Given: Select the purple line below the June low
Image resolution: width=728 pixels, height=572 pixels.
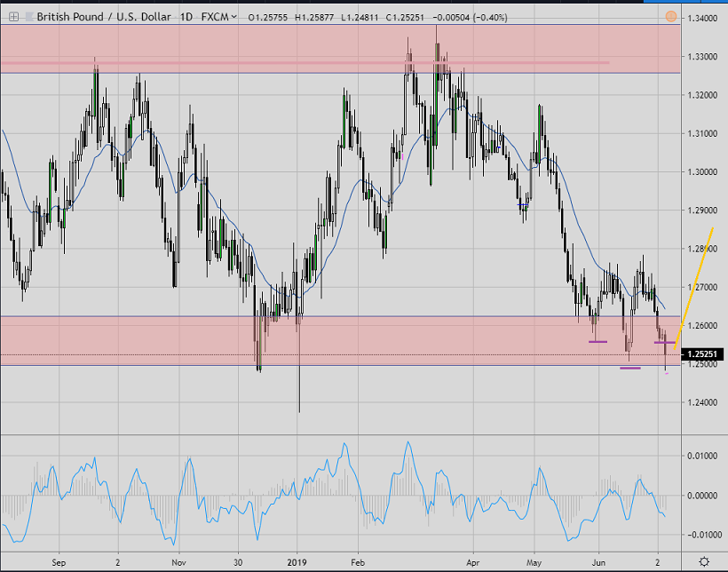Looking at the screenshot, I should [x=597, y=342].
